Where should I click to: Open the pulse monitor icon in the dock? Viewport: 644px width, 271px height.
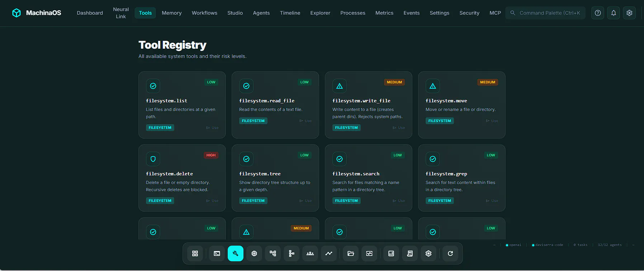pos(369,253)
